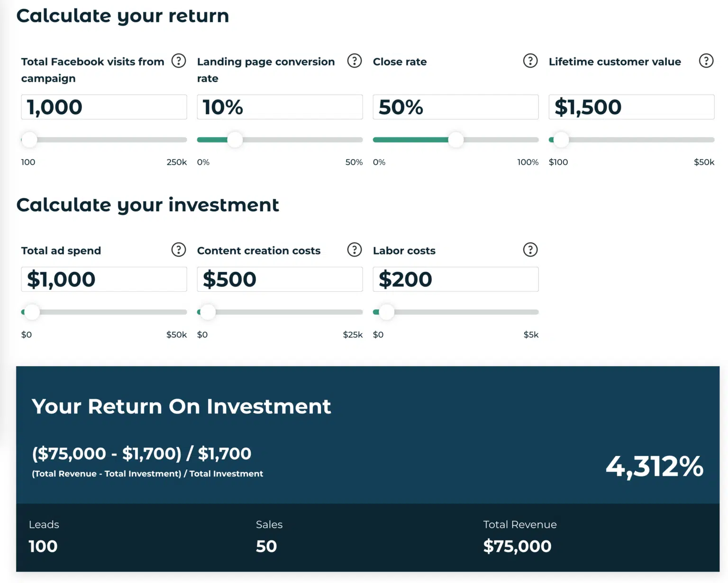728x583 pixels.
Task: Click the Lifetime customer value slider handle
Action: pyautogui.click(x=561, y=140)
